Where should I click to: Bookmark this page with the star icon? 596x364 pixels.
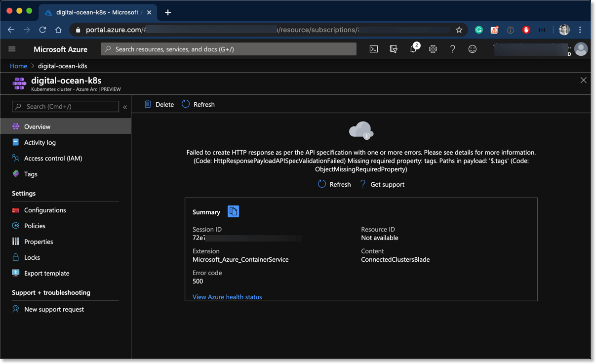click(x=459, y=30)
